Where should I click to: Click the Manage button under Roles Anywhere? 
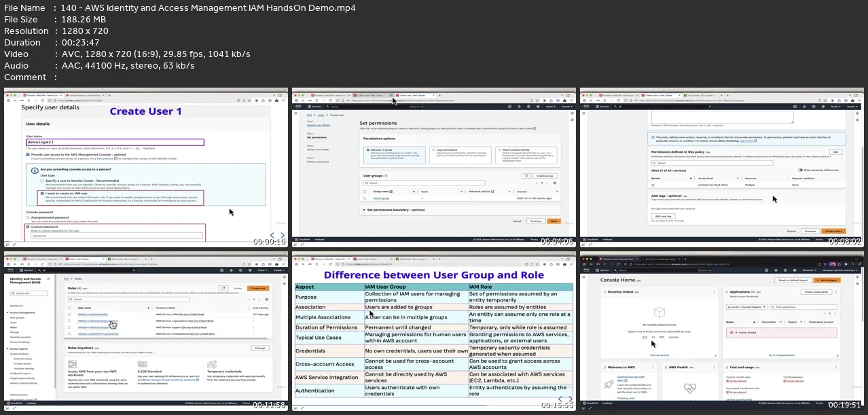[x=259, y=347]
